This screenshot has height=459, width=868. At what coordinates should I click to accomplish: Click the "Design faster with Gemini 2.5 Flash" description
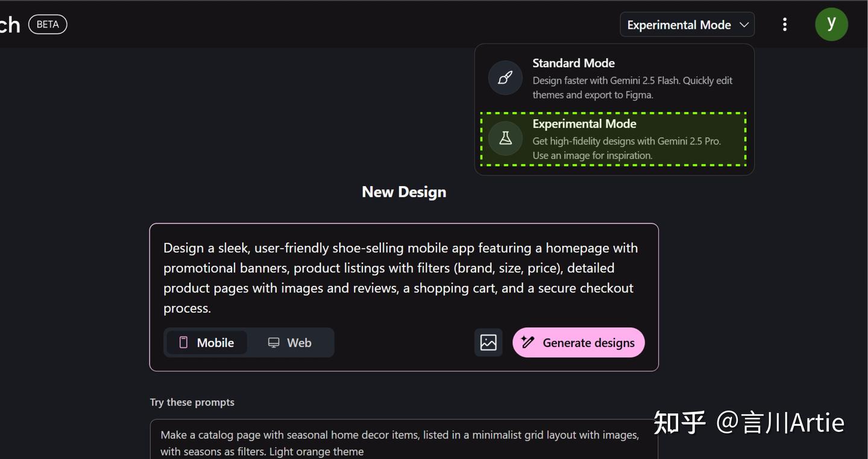[632, 87]
